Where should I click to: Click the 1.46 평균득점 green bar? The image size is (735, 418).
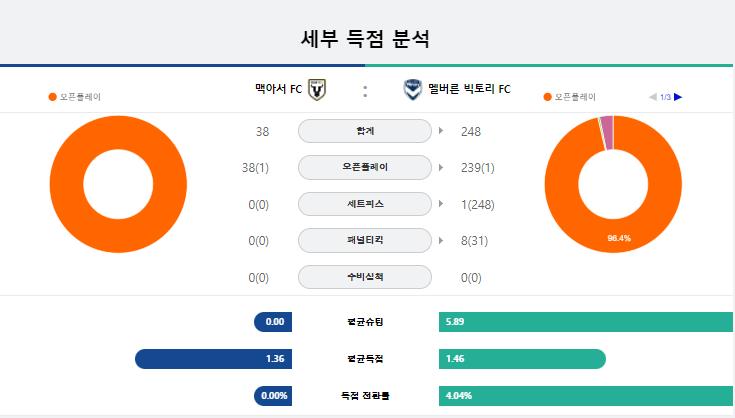coord(522,359)
